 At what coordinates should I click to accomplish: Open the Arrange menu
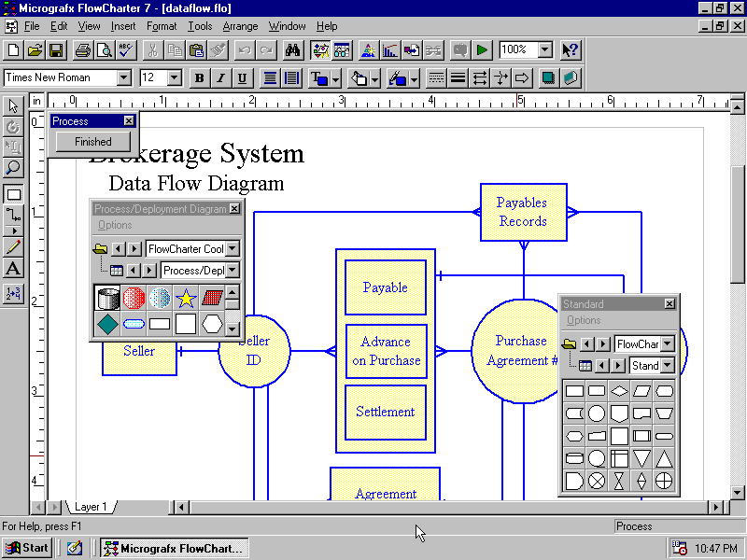[240, 26]
